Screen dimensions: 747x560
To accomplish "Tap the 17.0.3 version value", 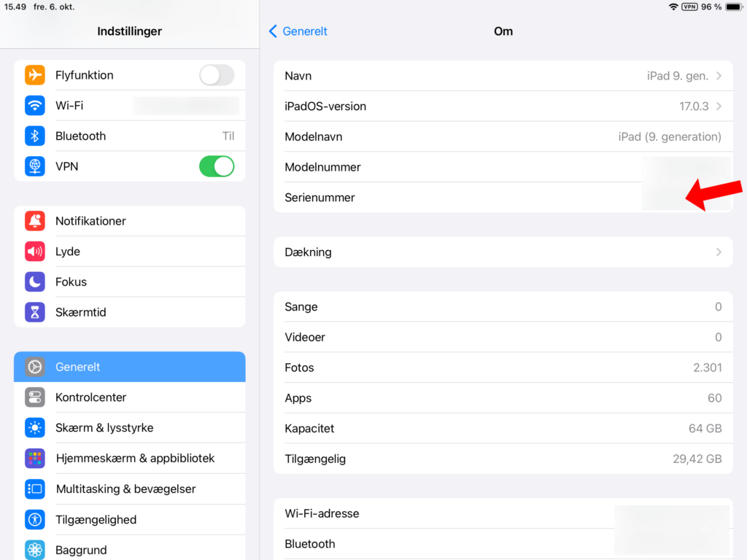I will [x=694, y=106].
